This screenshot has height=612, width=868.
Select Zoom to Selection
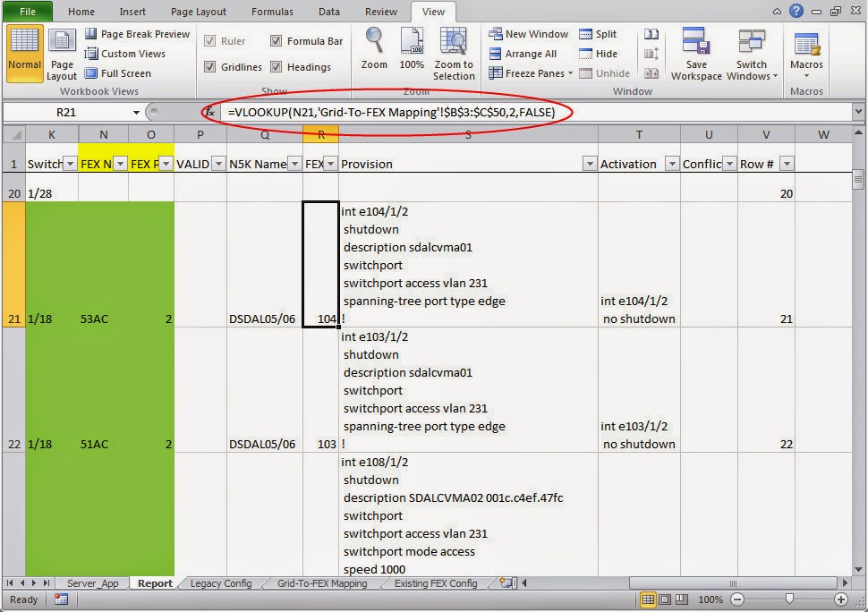pyautogui.click(x=453, y=47)
